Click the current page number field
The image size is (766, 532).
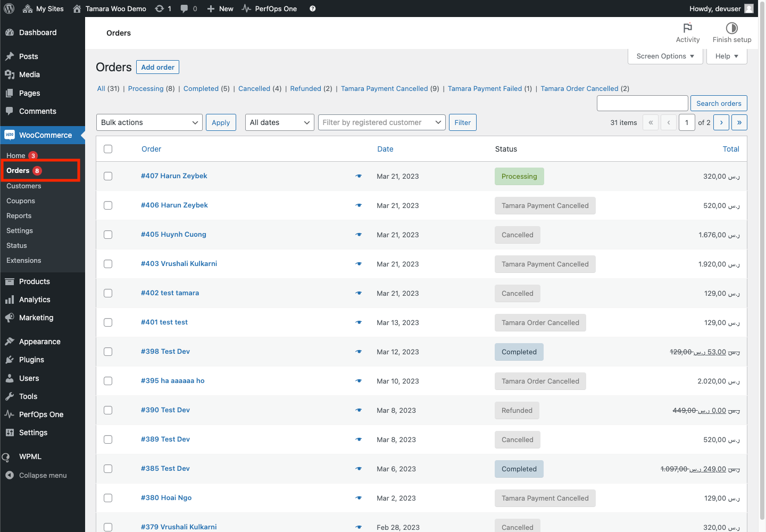coord(687,122)
